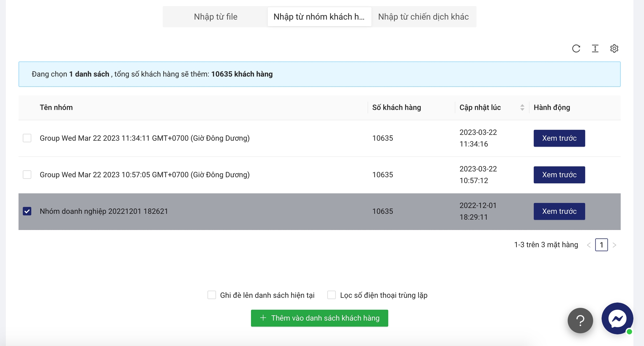
Task: Select Nhập từ nhóm khách hàng tab
Action: click(x=319, y=17)
